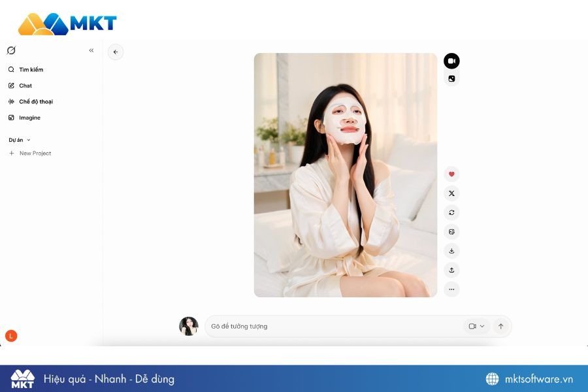Collapse the sidebar with the double chevron
The image size is (588, 392).
coord(91,50)
